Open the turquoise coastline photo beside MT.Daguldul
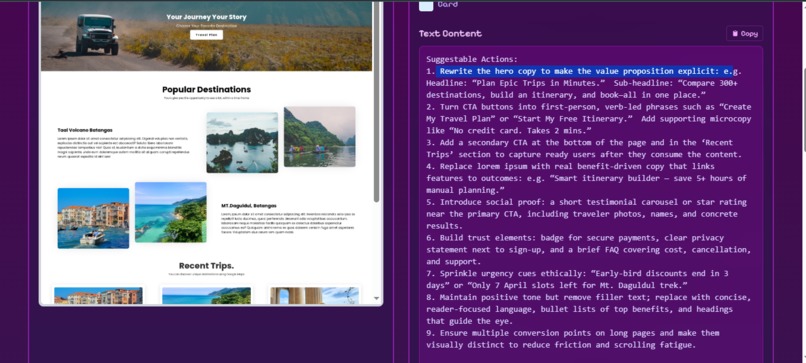 click(171, 212)
